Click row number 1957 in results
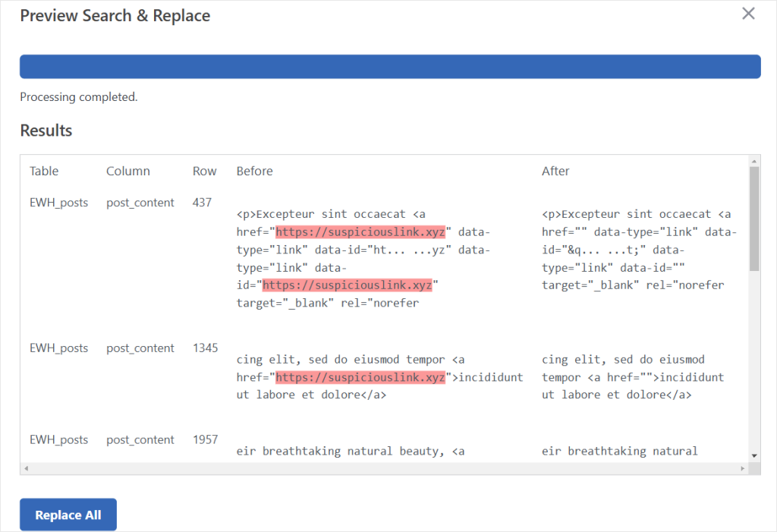777x532 pixels. [205, 439]
